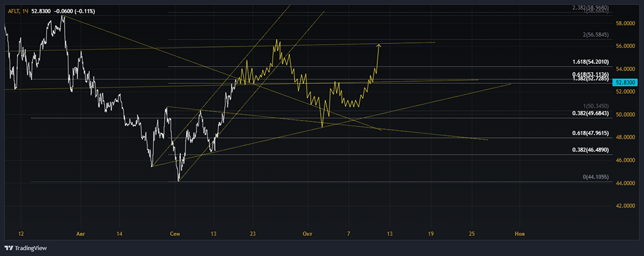Click the 48.0000 price axis value
Image resolution: width=644 pixels, height=256 pixels.
click(625, 137)
